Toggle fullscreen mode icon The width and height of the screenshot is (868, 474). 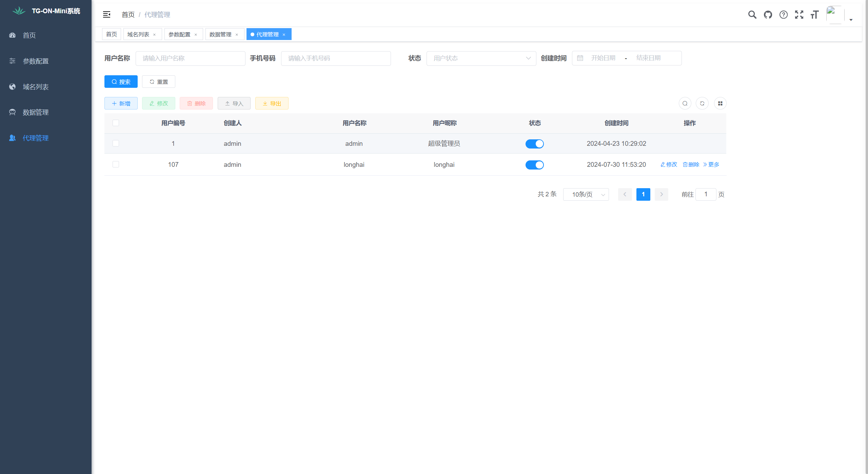(x=799, y=15)
